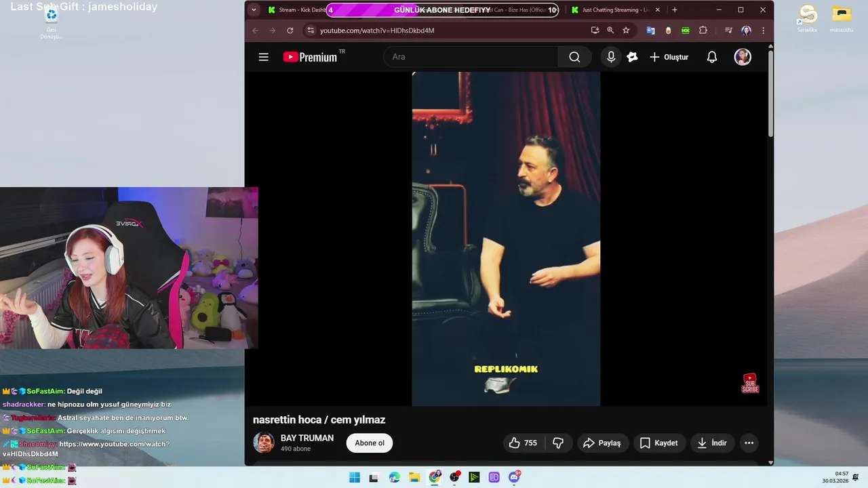Open File Explorer from the taskbar
Image resolution: width=868 pixels, height=488 pixels.
tap(414, 477)
